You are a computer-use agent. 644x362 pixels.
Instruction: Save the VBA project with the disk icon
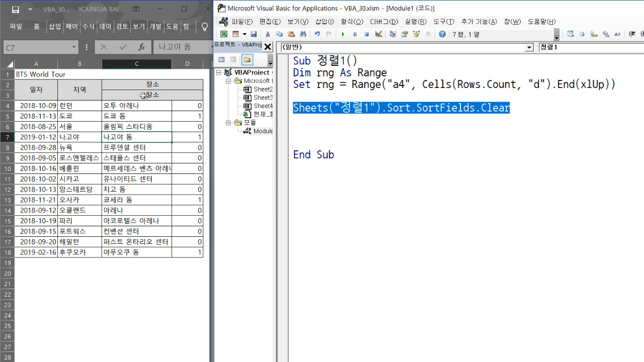tap(254, 34)
